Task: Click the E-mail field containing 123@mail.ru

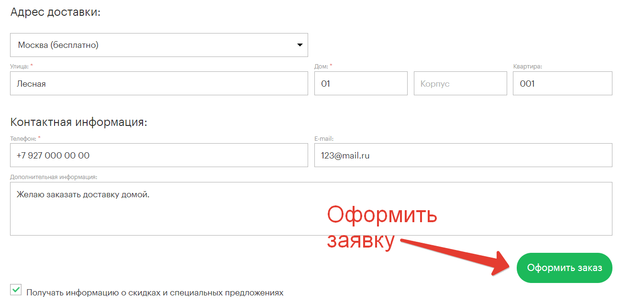Action: point(463,156)
